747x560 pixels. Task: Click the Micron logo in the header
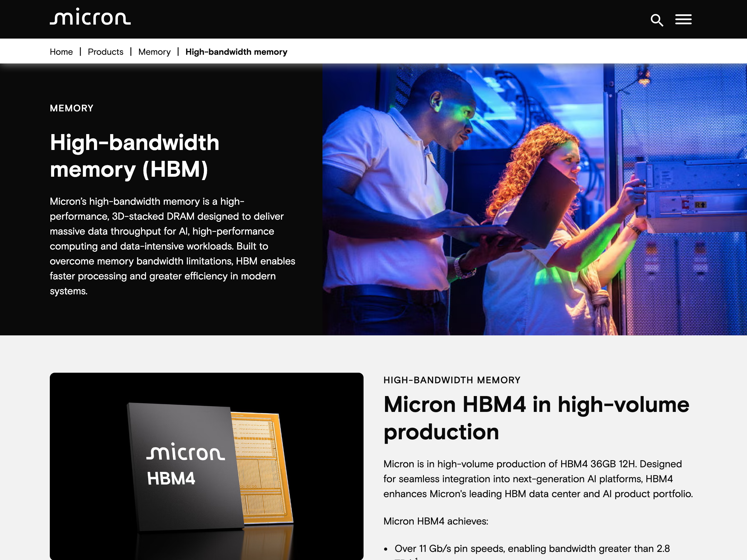(90, 17)
